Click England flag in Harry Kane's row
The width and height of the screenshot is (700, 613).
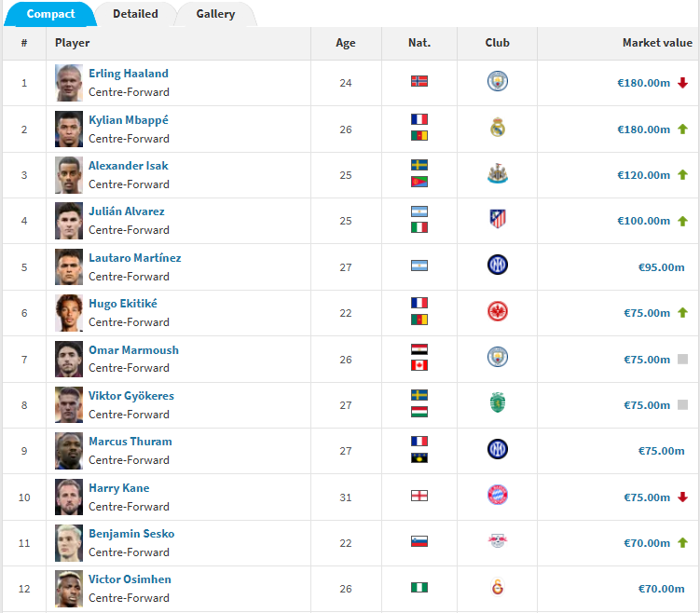tap(419, 496)
